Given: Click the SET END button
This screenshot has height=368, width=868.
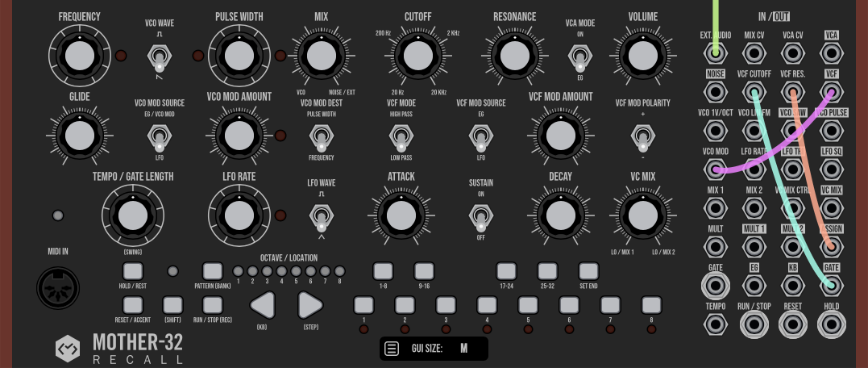Looking at the screenshot, I should (x=588, y=271).
